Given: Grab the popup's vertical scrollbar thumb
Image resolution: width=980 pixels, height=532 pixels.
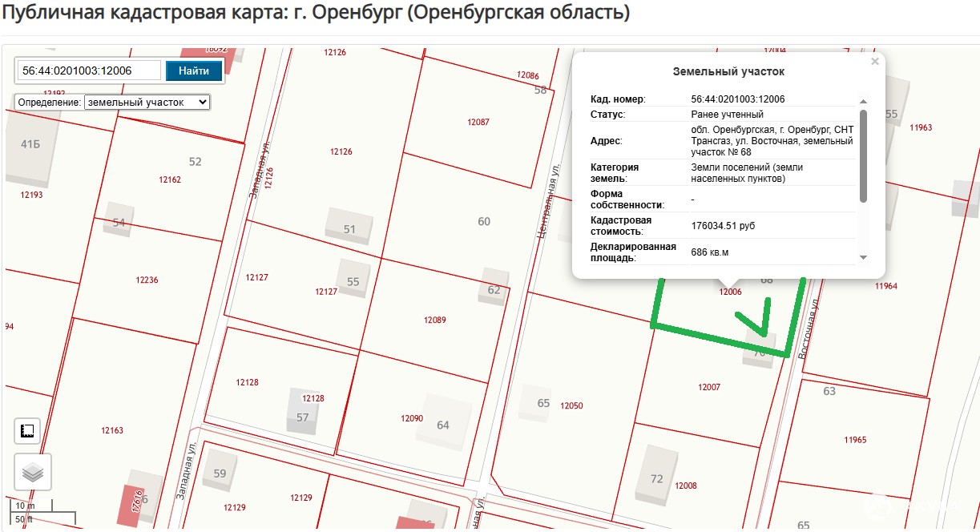Looking at the screenshot, I should pyautogui.click(x=863, y=156).
